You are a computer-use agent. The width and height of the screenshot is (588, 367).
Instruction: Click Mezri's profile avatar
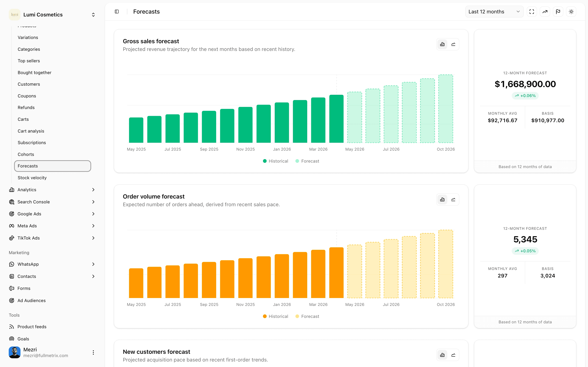pyautogui.click(x=15, y=352)
